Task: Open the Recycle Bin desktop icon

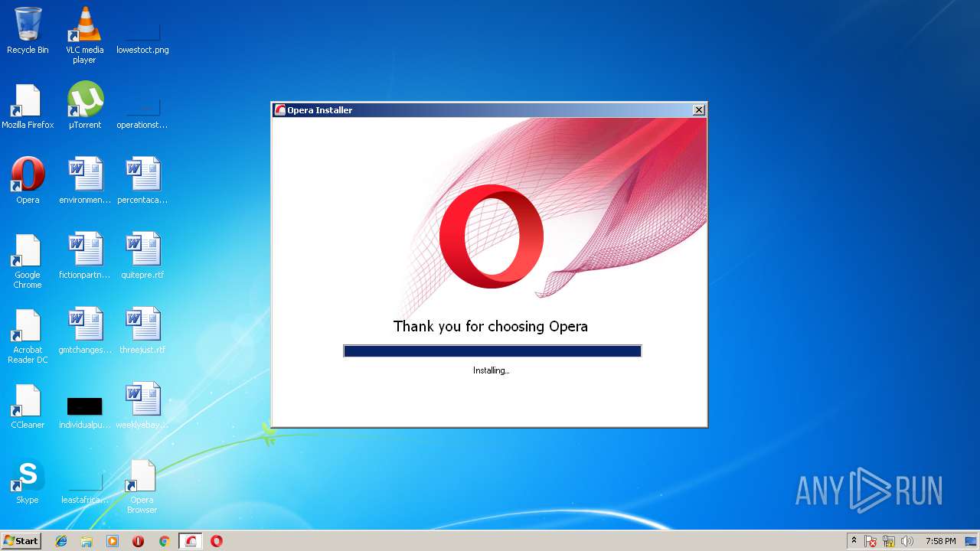Action: (x=28, y=31)
